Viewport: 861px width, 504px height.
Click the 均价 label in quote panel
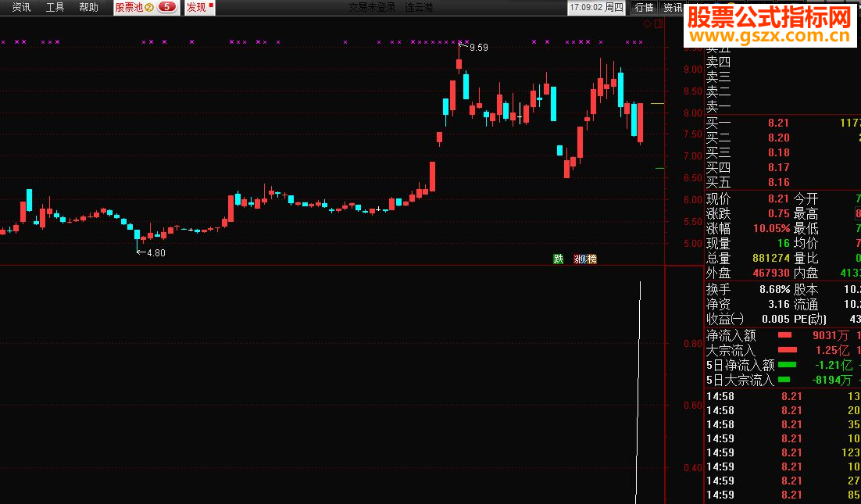[x=806, y=243]
